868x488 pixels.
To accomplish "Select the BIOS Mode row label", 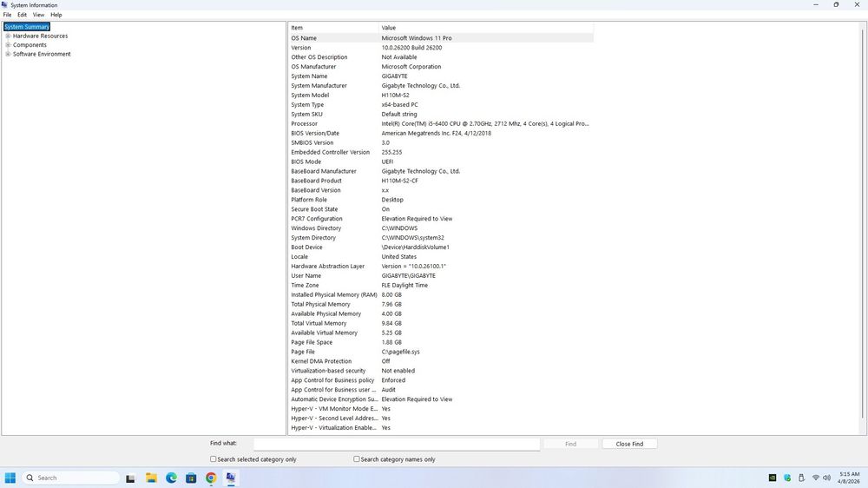I will [306, 162].
